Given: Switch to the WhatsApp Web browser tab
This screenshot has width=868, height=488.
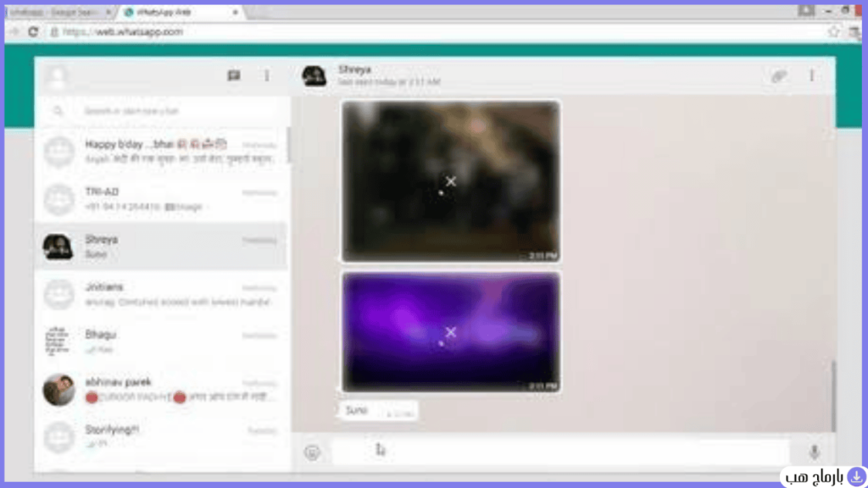Looking at the screenshot, I should tap(180, 12).
